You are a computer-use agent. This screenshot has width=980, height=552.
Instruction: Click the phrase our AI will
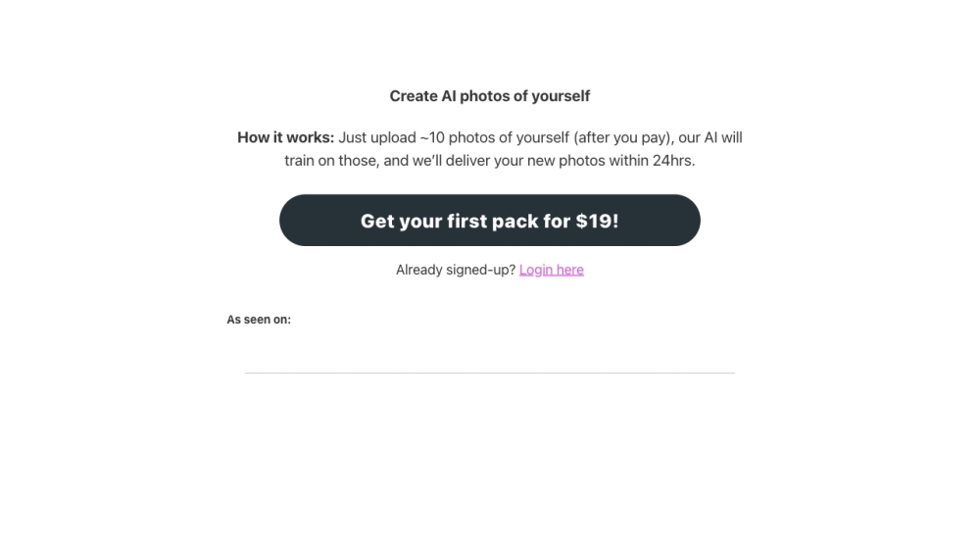[710, 138]
